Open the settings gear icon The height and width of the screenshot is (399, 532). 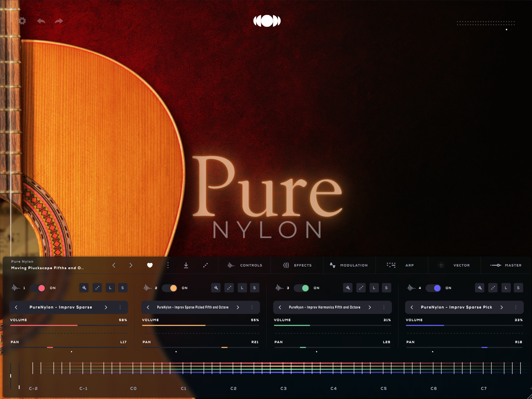click(22, 21)
